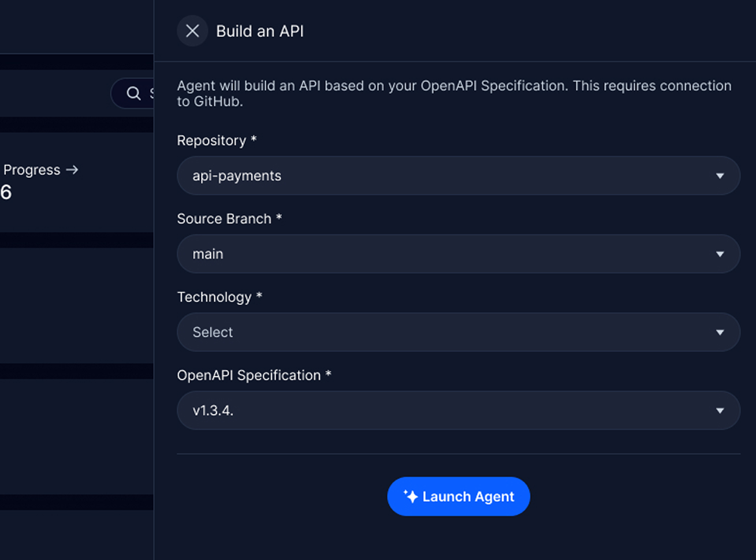Close the Build an API panel

tap(192, 31)
